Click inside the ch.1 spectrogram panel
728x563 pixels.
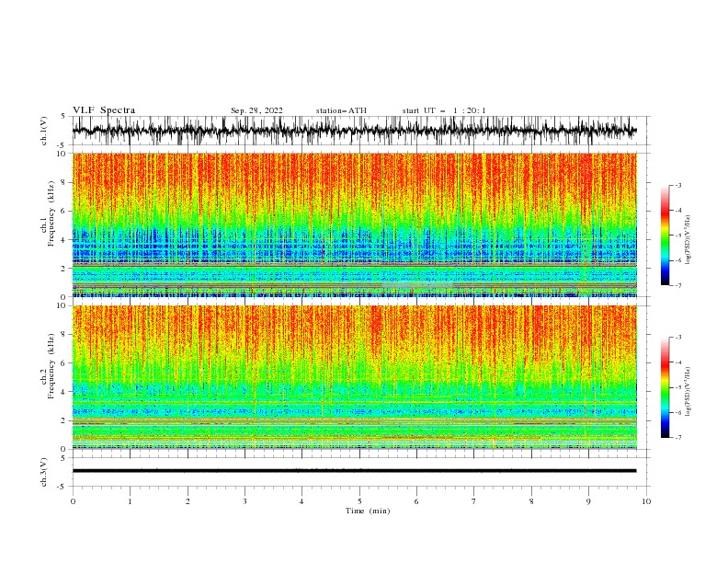pos(354,224)
